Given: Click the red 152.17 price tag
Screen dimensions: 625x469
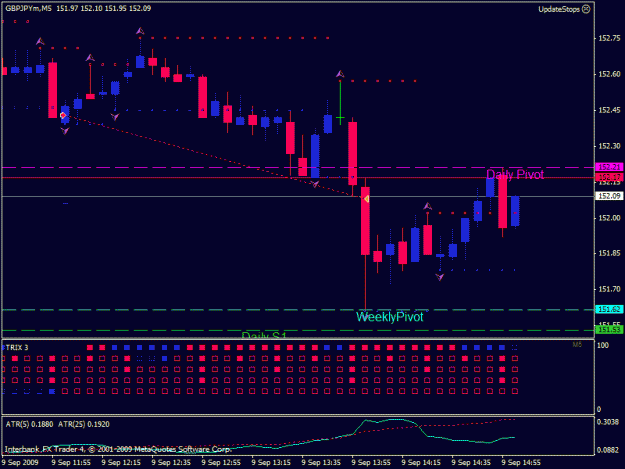Looking at the screenshot, I should tap(609, 177).
